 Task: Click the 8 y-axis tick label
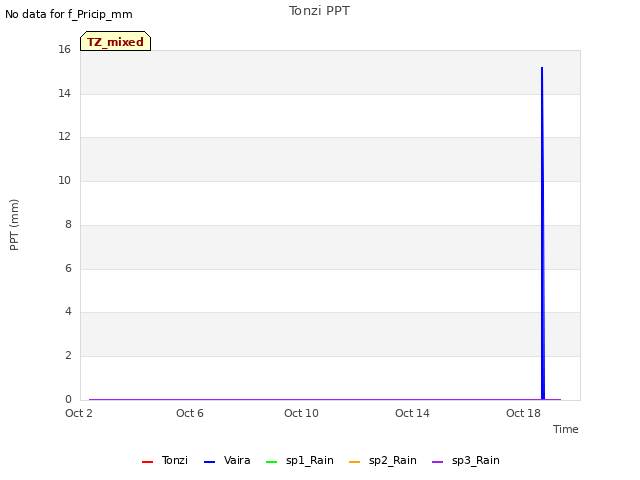(68, 224)
